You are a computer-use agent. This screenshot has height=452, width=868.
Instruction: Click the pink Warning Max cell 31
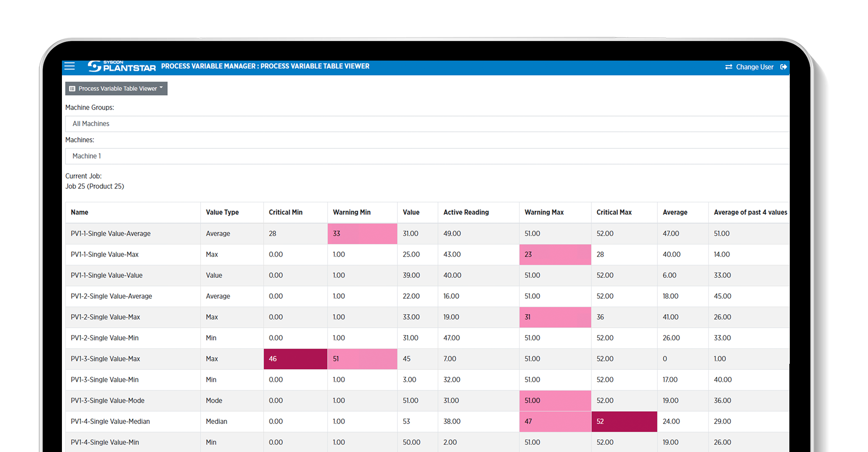[x=555, y=317]
